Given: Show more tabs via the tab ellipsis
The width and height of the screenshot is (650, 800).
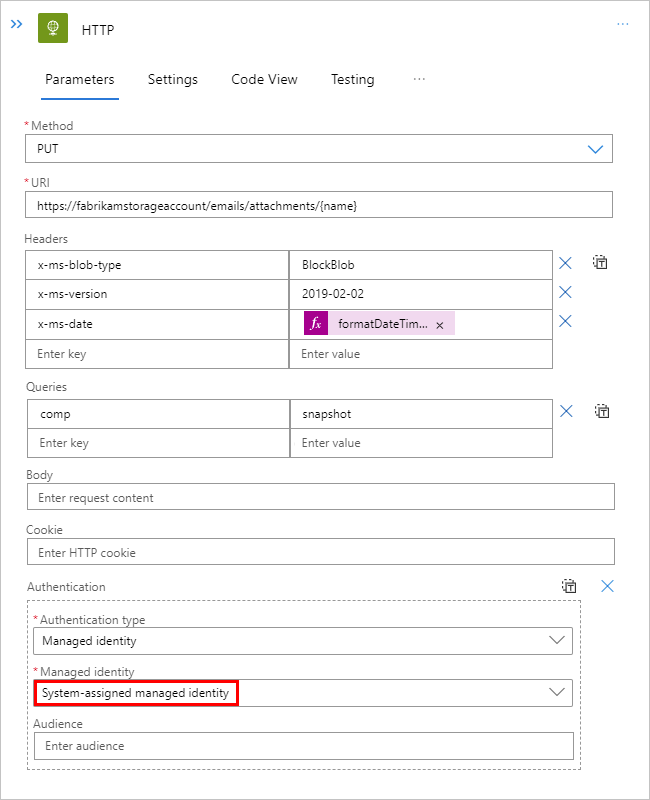Looking at the screenshot, I should (419, 79).
